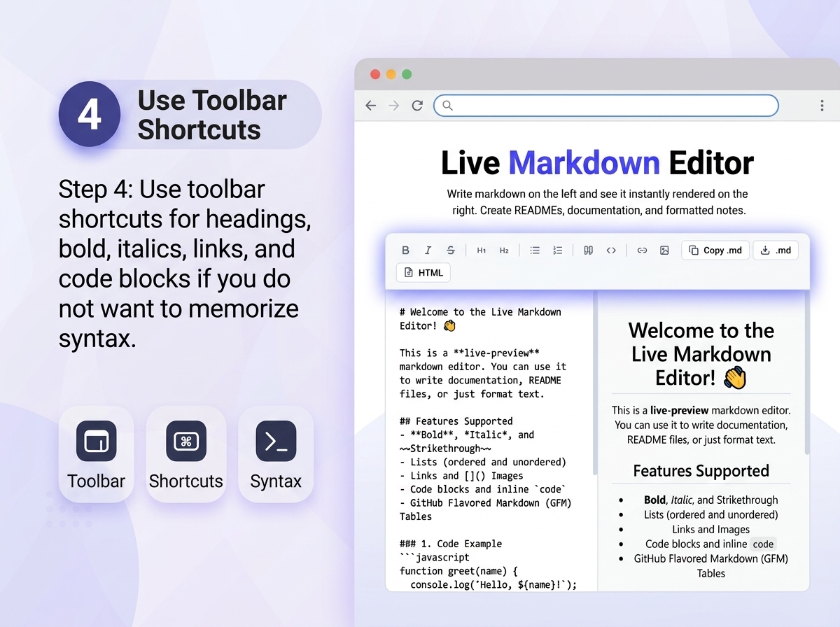Click the Syntax terminal icon card
This screenshot has height=627, width=840.
click(276, 454)
